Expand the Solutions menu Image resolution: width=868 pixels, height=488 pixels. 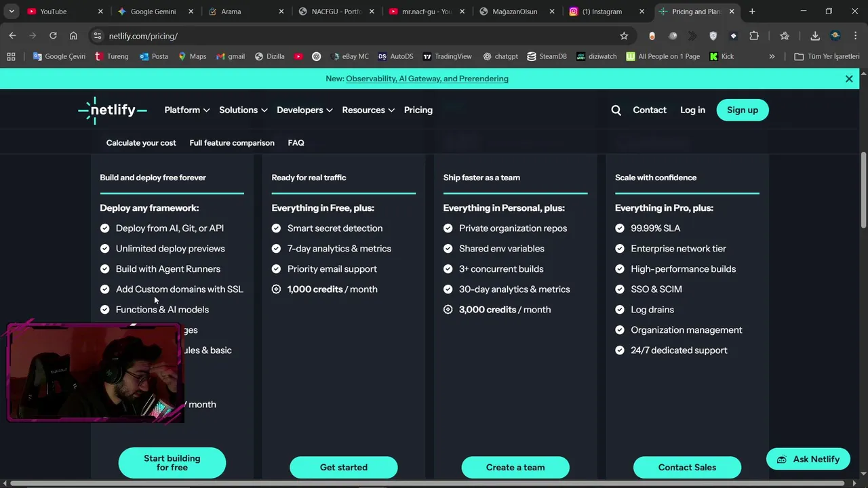tap(243, 110)
